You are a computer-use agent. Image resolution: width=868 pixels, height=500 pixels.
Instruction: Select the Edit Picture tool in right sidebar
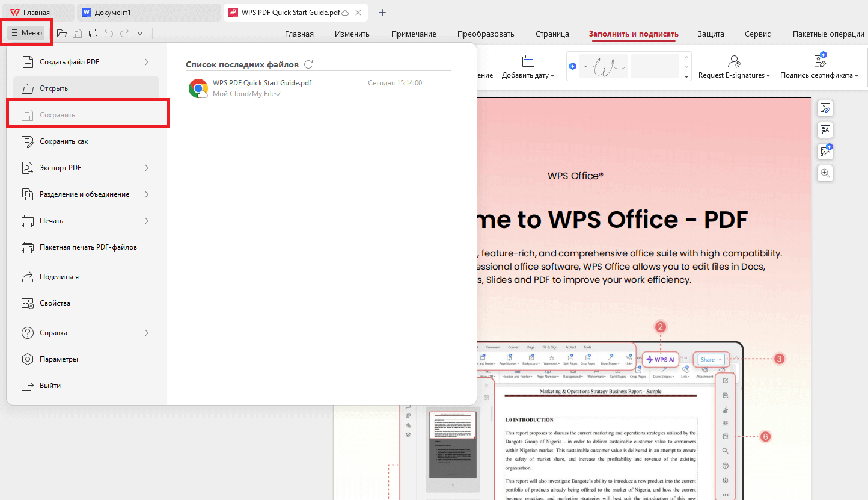pyautogui.click(x=826, y=108)
